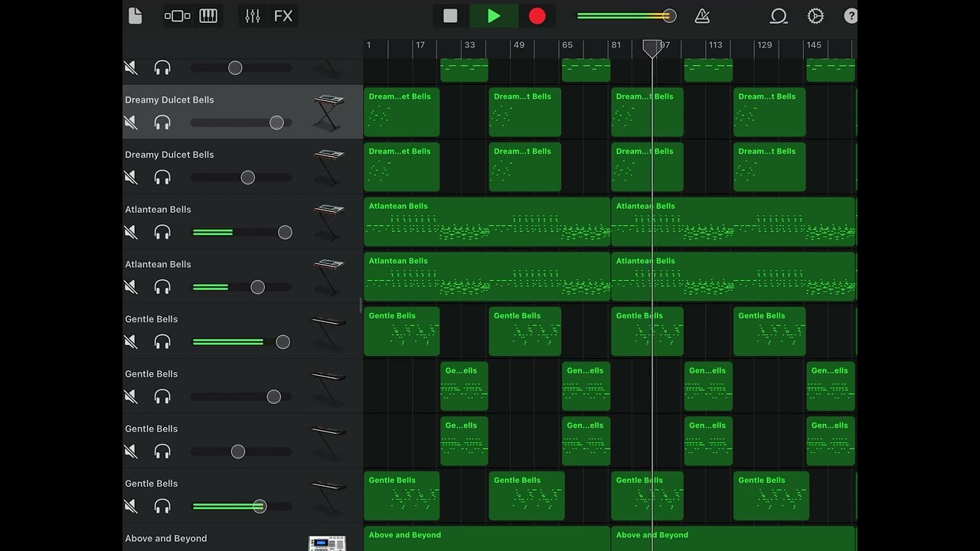Jump to bar 33 on the ruler
The width and height of the screenshot is (980, 551).
pyautogui.click(x=469, y=45)
